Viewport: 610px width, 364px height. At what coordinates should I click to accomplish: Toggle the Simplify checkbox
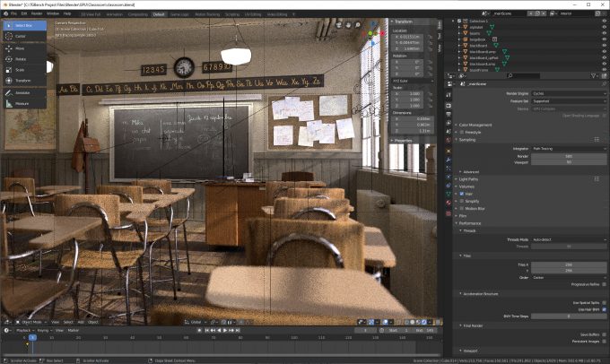point(463,203)
